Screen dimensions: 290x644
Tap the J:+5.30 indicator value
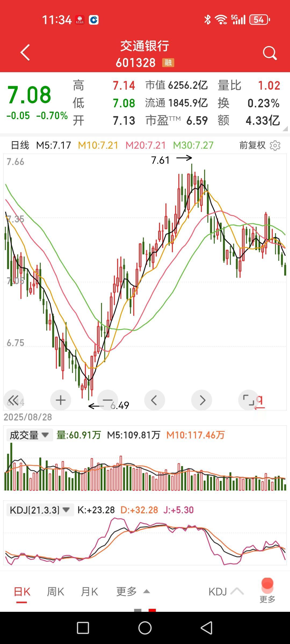tap(178, 510)
